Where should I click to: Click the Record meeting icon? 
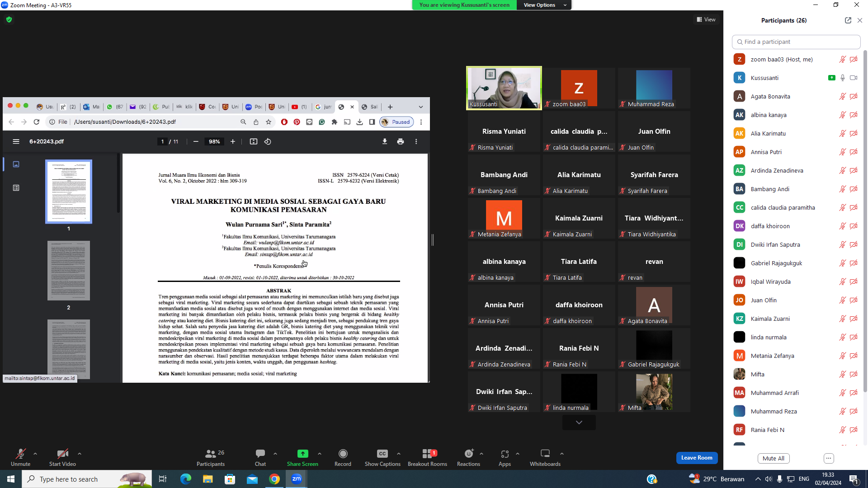click(x=343, y=454)
